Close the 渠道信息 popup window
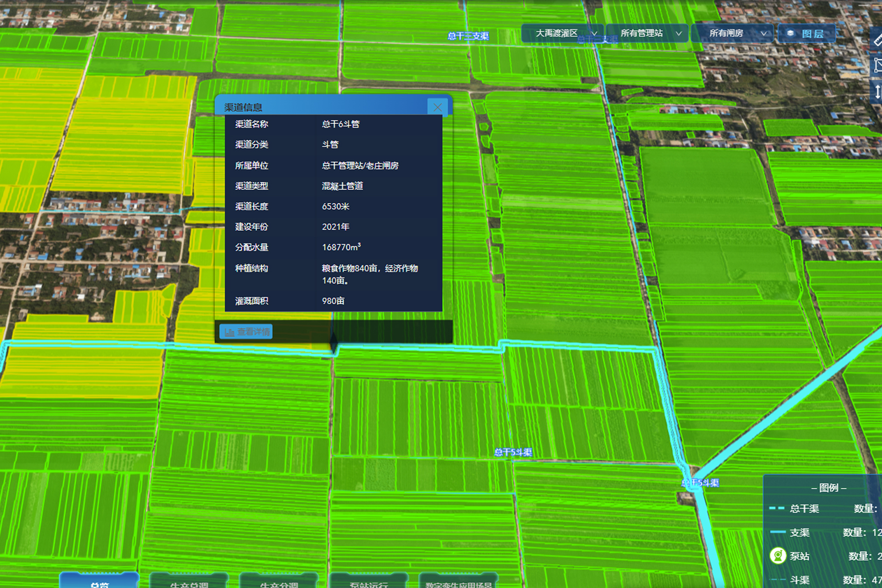Viewport: 882px width, 588px height. [437, 107]
